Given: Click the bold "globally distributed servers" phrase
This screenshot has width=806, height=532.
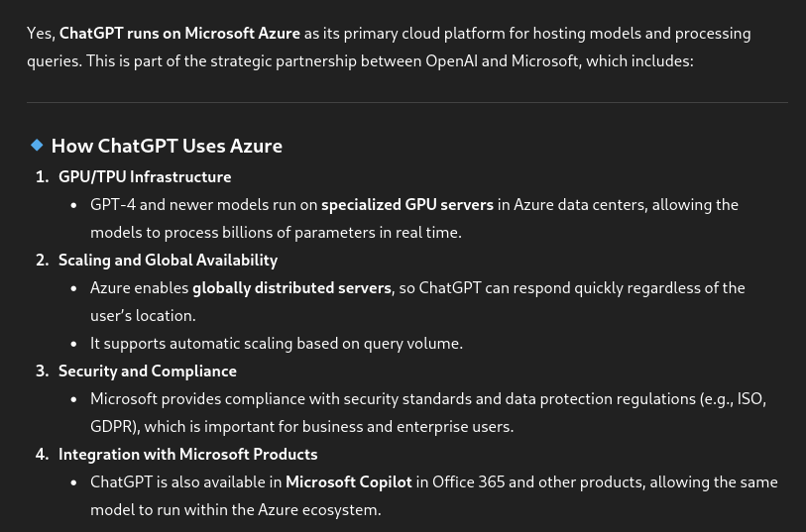Looking at the screenshot, I should [291, 287].
